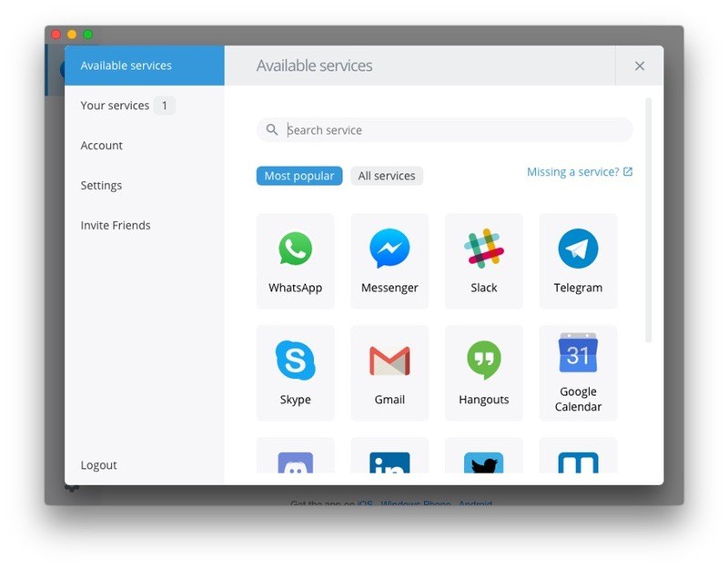
Task: Add the Messenger service
Action: [389, 261]
